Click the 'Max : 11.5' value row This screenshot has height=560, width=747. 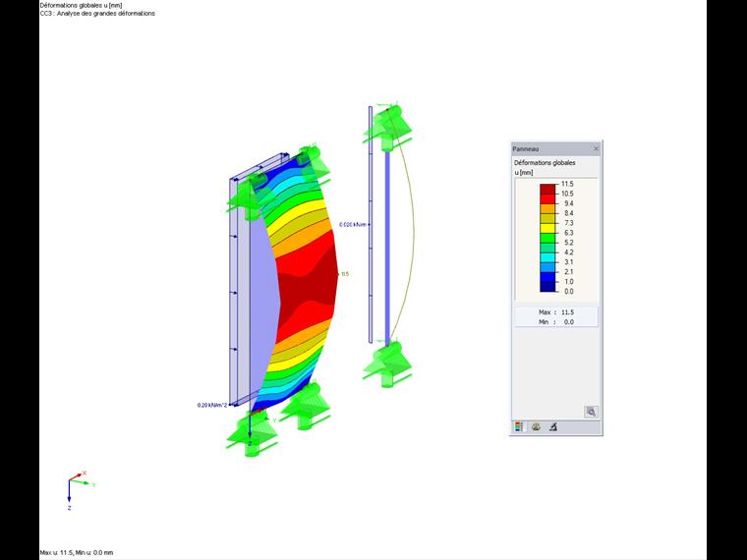556,312
